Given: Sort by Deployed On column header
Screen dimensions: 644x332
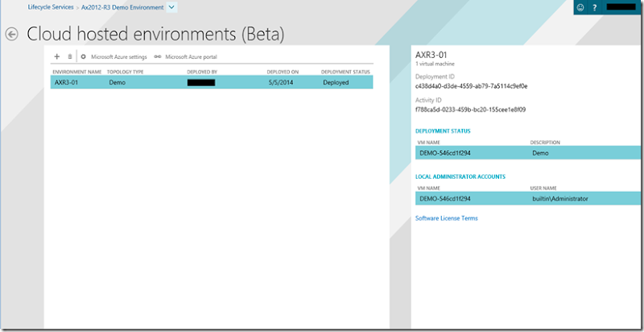Looking at the screenshot, I should (283, 72).
